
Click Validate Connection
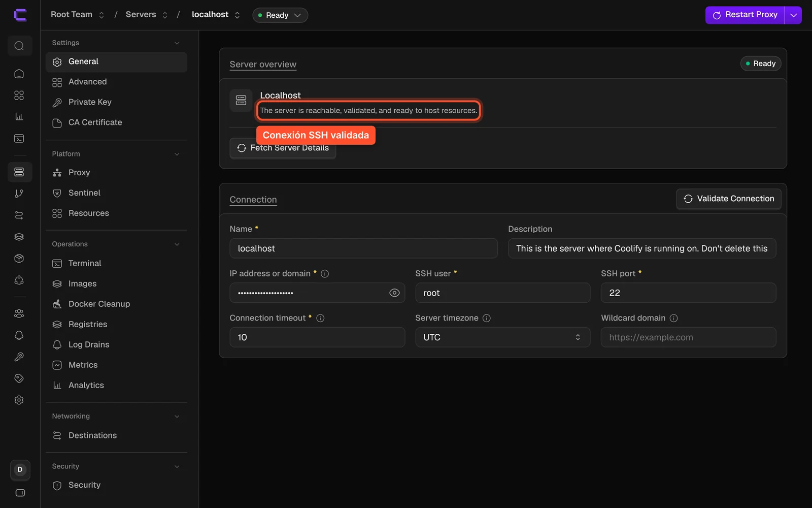(x=729, y=199)
